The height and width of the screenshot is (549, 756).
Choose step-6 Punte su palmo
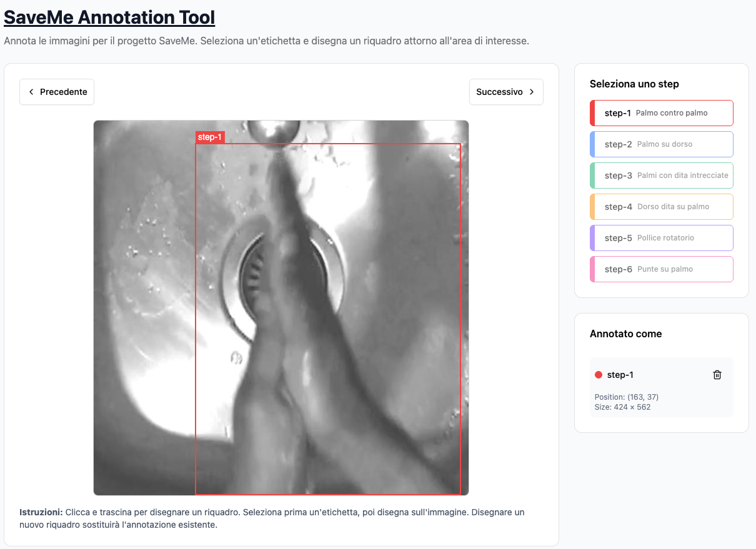(x=662, y=269)
